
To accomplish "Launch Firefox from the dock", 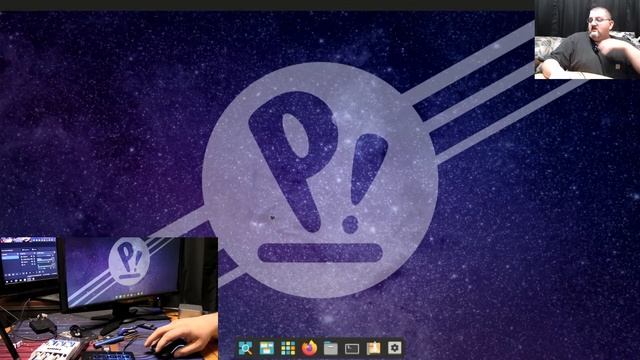I will [309, 348].
